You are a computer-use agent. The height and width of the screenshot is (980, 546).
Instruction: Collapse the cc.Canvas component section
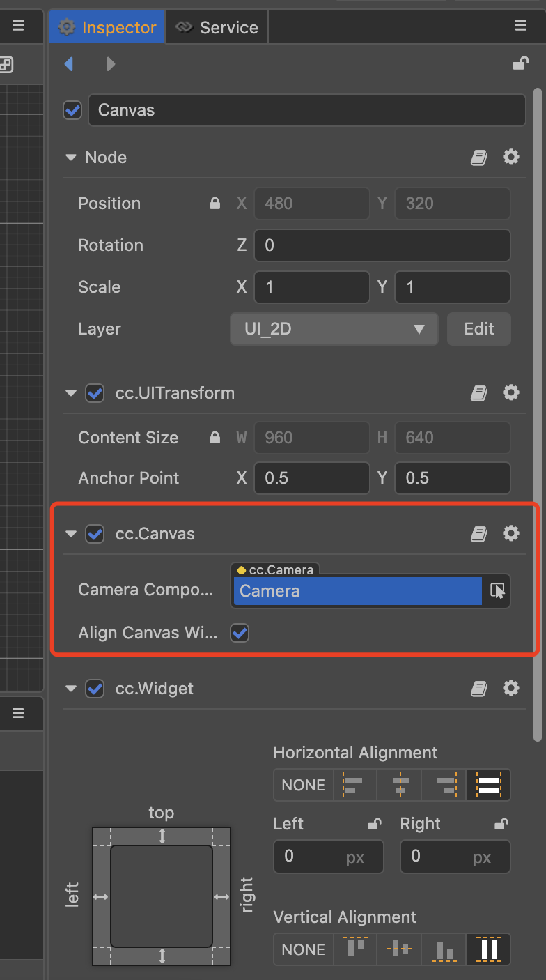click(x=70, y=534)
